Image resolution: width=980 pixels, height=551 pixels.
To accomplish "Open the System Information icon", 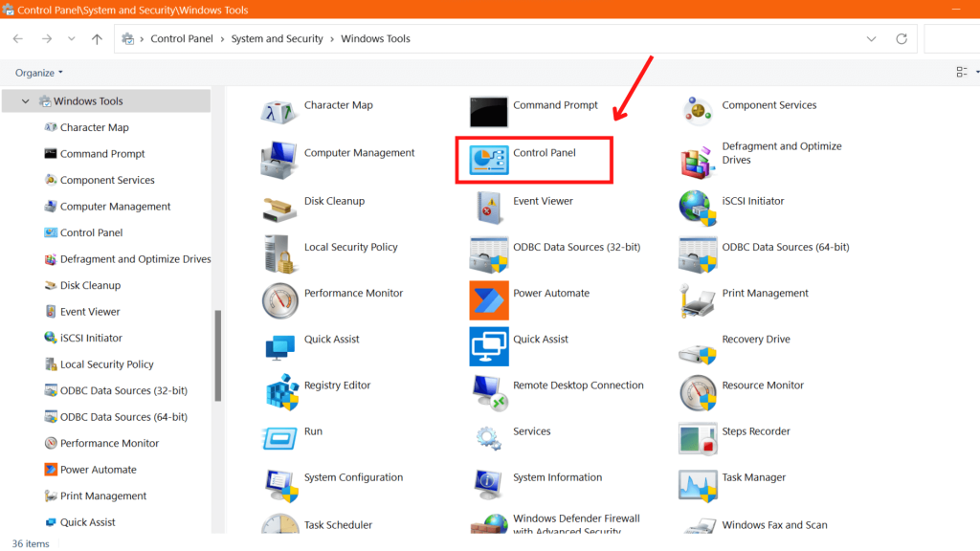I will (x=488, y=485).
